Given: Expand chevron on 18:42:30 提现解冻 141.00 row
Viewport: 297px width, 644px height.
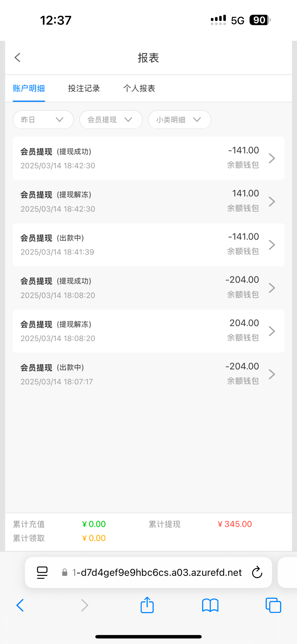Looking at the screenshot, I should coord(272,202).
